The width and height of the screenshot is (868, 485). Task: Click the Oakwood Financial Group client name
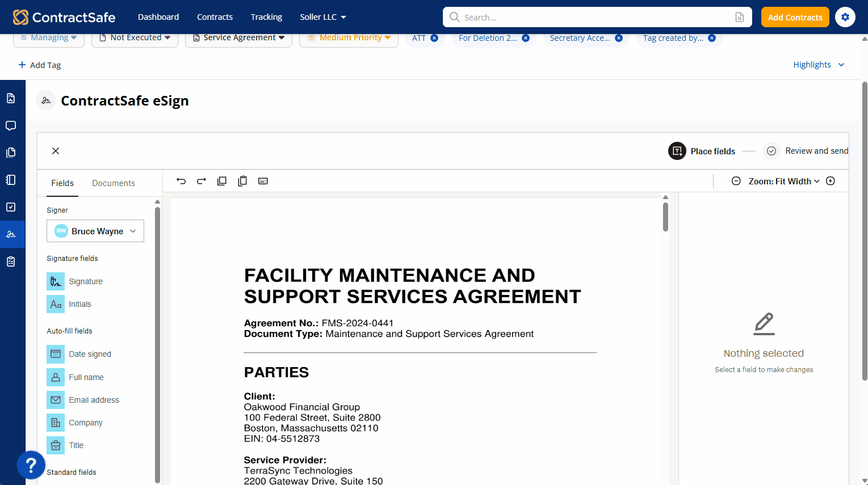302,407
